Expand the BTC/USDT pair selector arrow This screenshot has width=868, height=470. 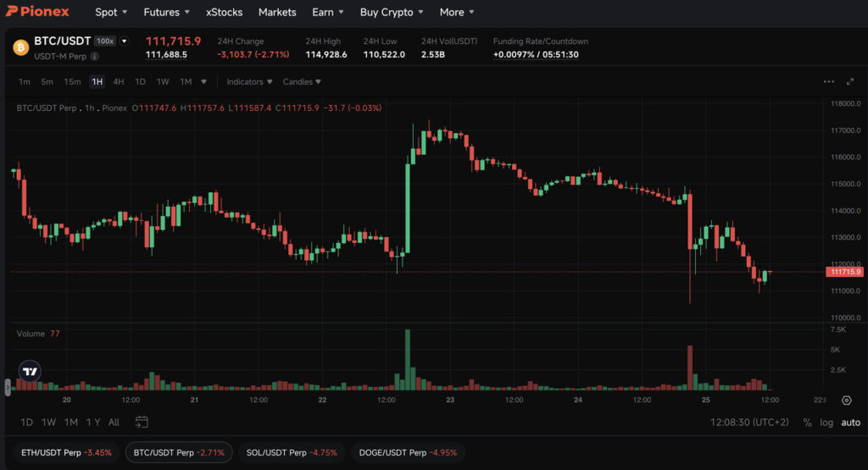click(x=125, y=41)
